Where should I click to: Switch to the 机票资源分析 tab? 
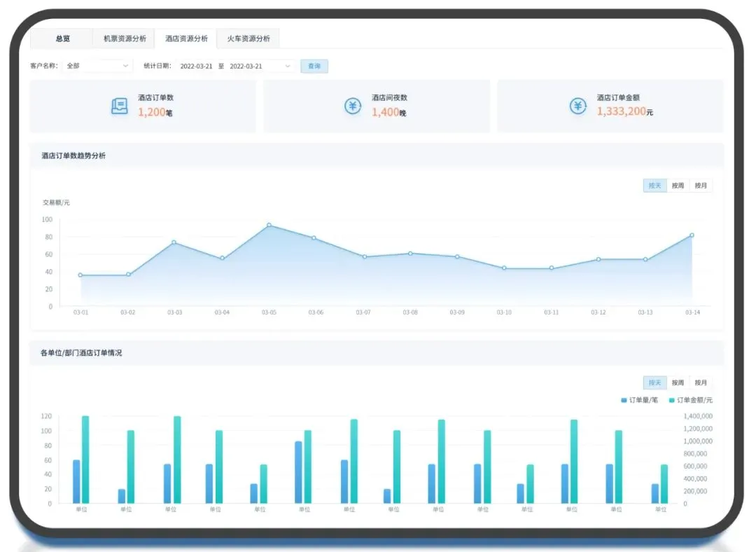pyautogui.click(x=124, y=39)
